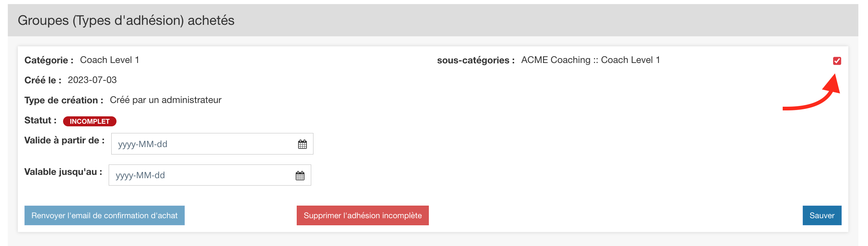Viewport: 868px width, 246px height.
Task: Click the 2023-07-03 creation date
Action: pos(92,80)
